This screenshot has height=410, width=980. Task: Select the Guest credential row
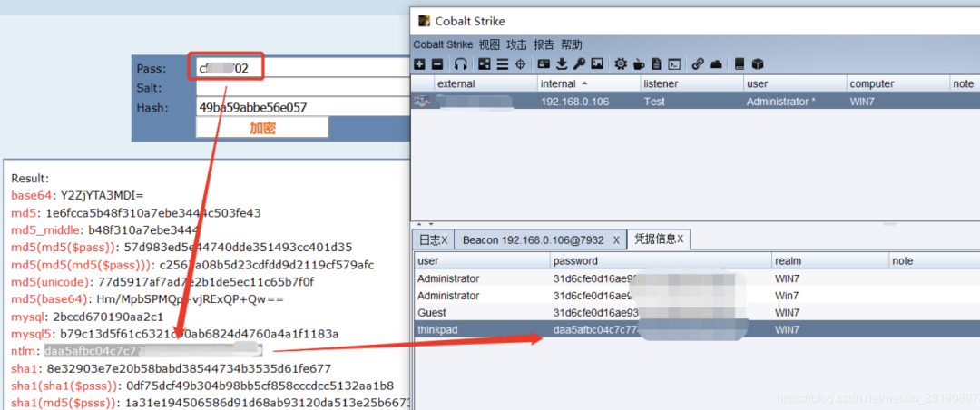click(697, 313)
